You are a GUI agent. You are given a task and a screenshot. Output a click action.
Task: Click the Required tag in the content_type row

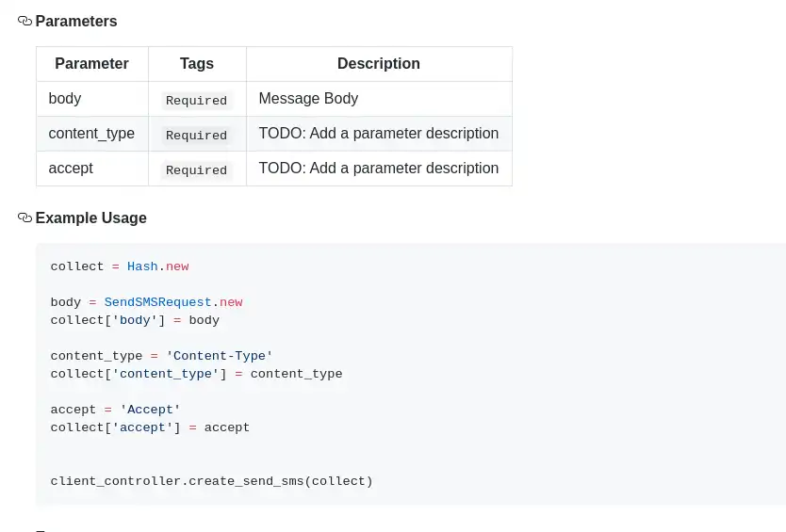coord(196,136)
